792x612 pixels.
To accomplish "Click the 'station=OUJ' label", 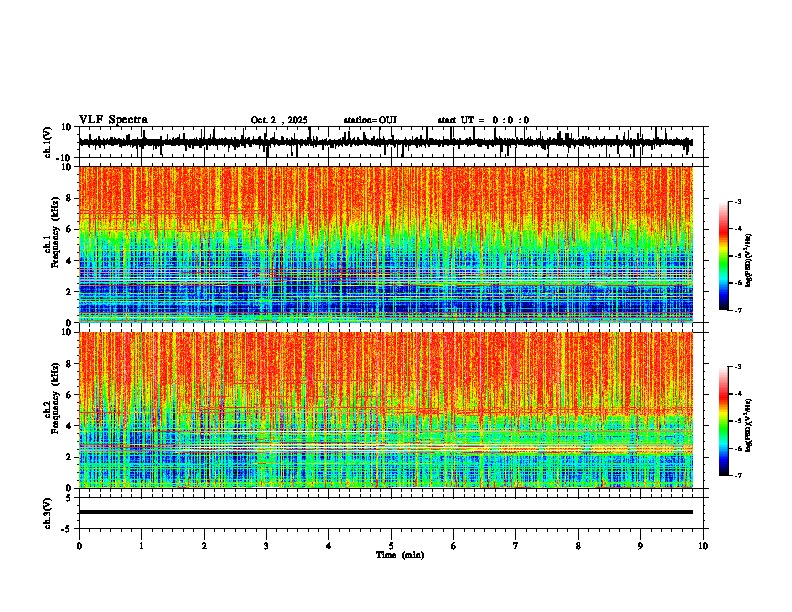I will [370, 120].
